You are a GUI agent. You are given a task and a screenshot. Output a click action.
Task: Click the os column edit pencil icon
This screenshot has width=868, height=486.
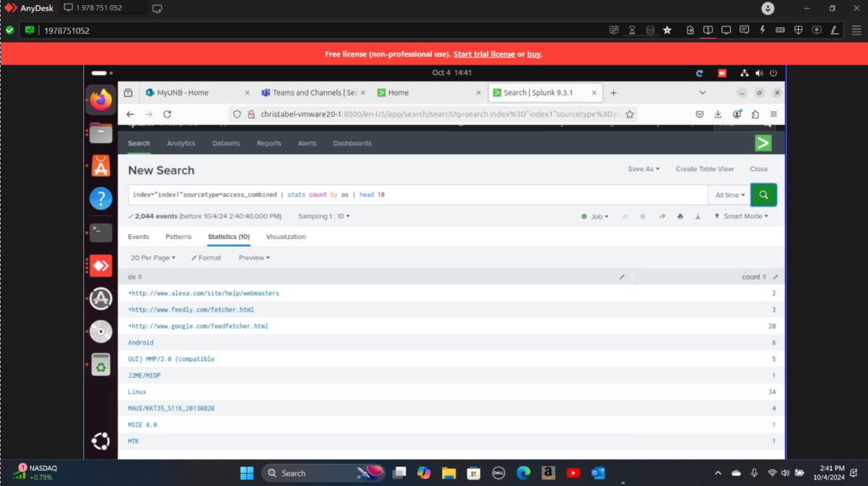point(622,277)
